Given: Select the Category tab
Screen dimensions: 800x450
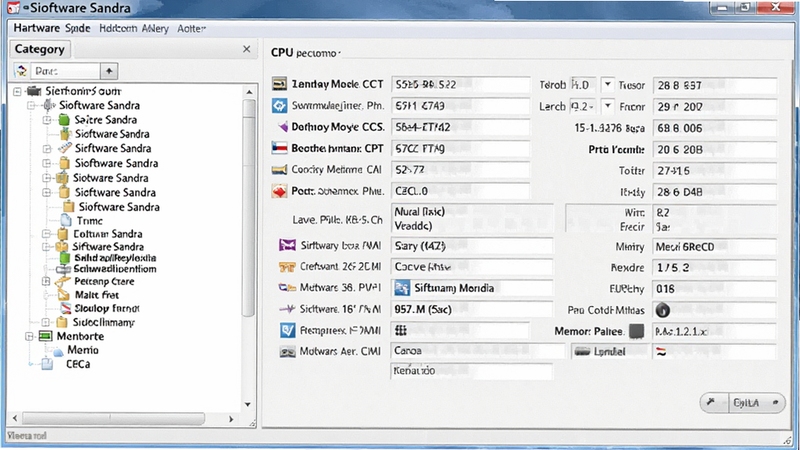Looking at the screenshot, I should (x=39, y=49).
